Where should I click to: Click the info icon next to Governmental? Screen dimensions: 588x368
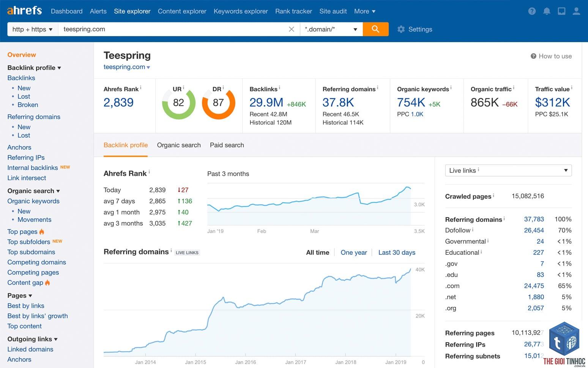[x=488, y=240]
